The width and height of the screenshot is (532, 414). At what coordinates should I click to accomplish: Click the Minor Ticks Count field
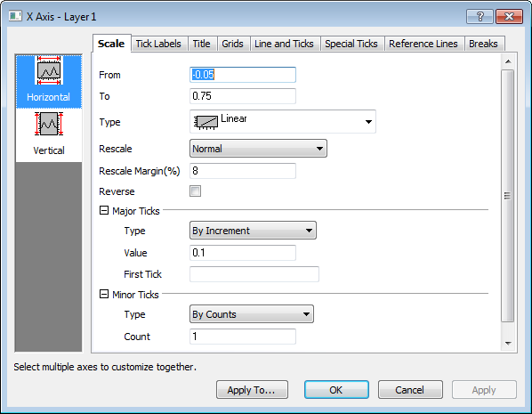tap(243, 337)
